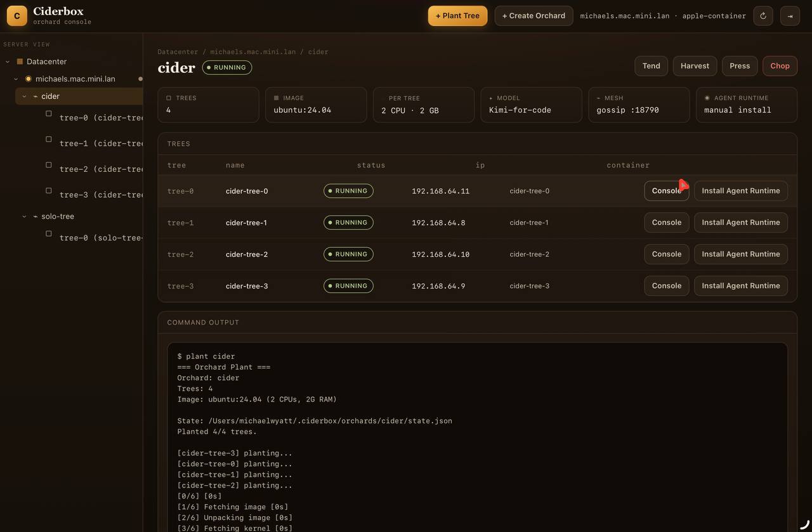The image size is (812, 532).
Task: Click the circle icon beside michaels.mac.mini.lan
Action: (x=28, y=79)
